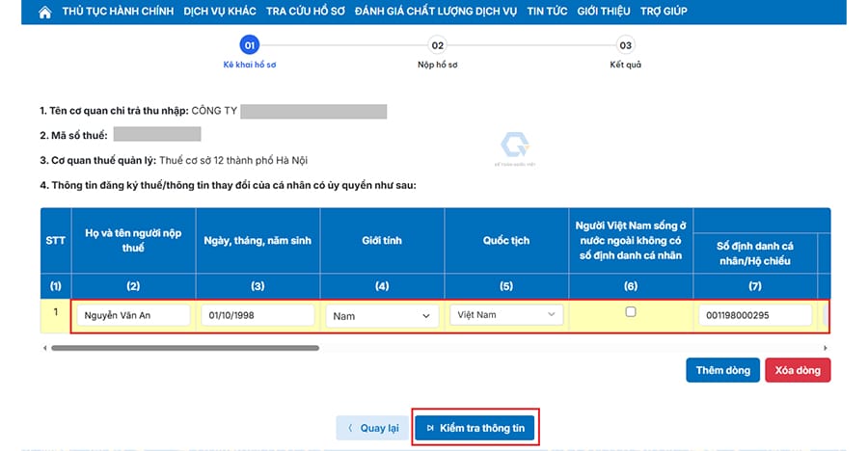This screenshot has width=868, height=451.
Task: Click the name field with Nguyễn Văn An
Action: click(x=134, y=315)
